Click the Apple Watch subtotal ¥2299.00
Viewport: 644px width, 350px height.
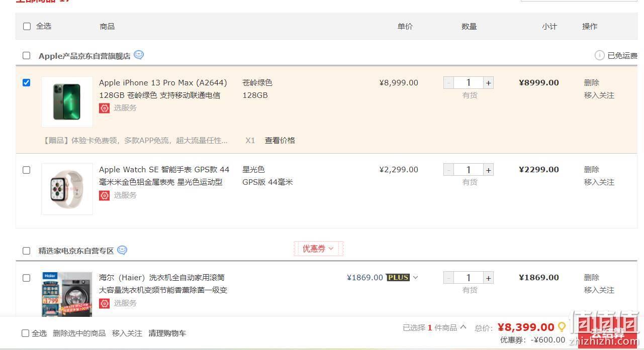point(539,170)
